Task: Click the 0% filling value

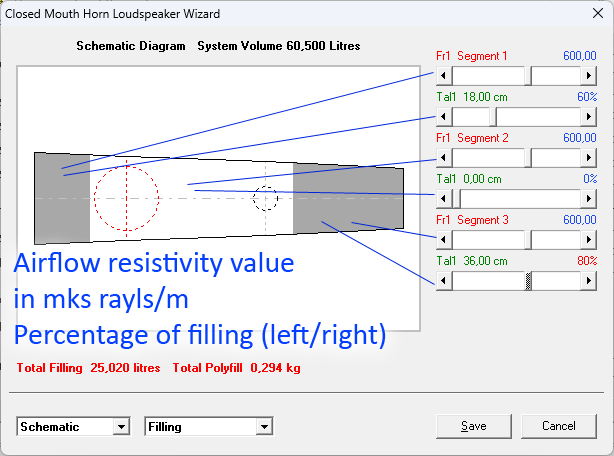Action: 590,179
